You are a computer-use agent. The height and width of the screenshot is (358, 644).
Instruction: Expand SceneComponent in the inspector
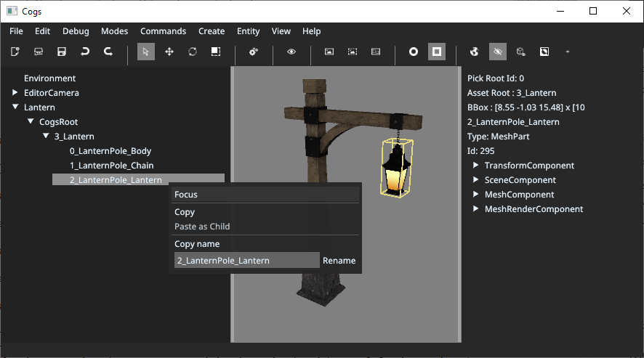[475, 179]
